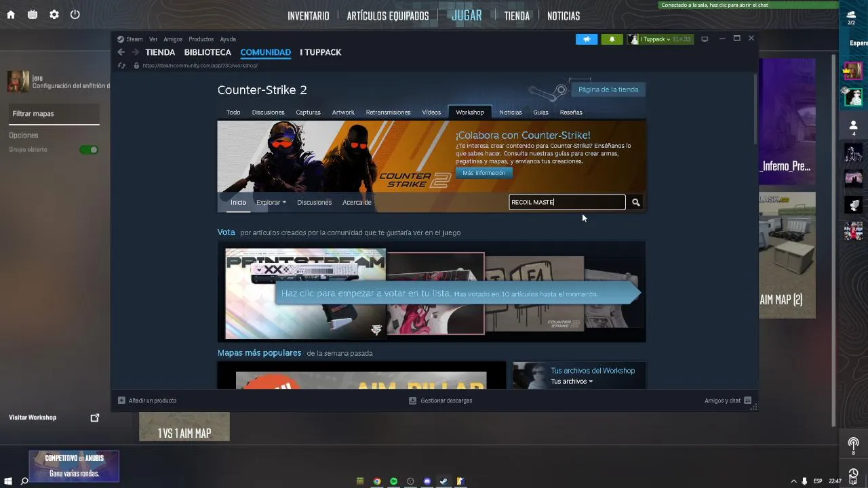
Task: Select the COMUNIDAD section
Action: [265, 52]
